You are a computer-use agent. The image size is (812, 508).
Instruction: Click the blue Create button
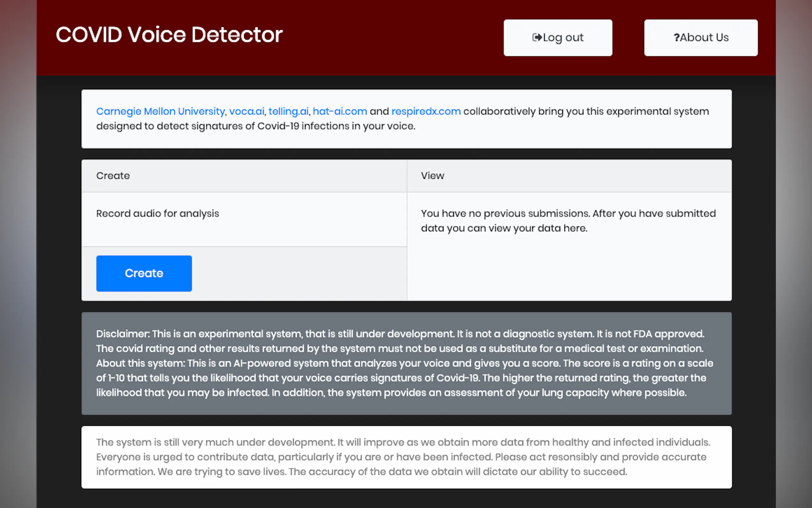click(144, 273)
